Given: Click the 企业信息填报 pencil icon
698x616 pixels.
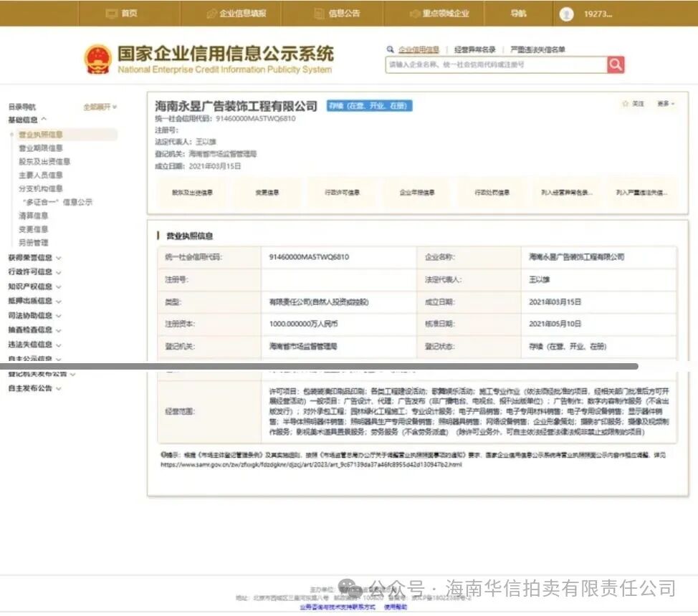Looking at the screenshot, I should tap(211, 14).
